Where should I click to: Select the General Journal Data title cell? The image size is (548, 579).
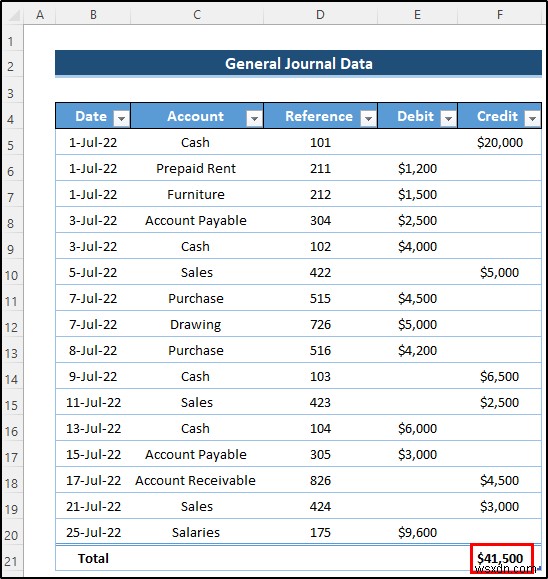point(298,64)
